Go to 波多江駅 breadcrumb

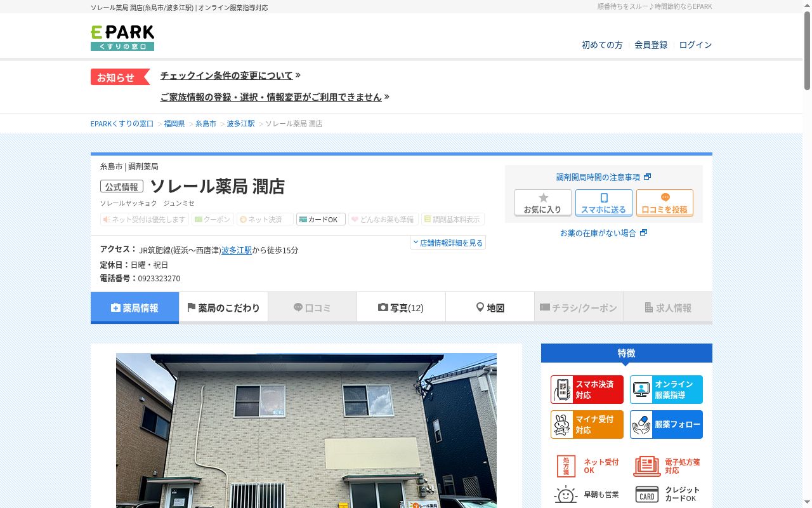[x=241, y=124]
